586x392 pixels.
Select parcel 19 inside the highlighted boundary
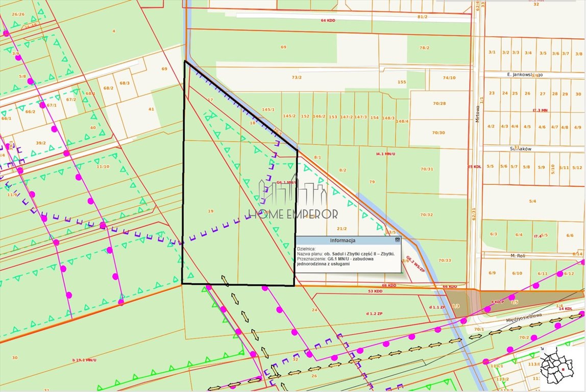tap(210, 211)
